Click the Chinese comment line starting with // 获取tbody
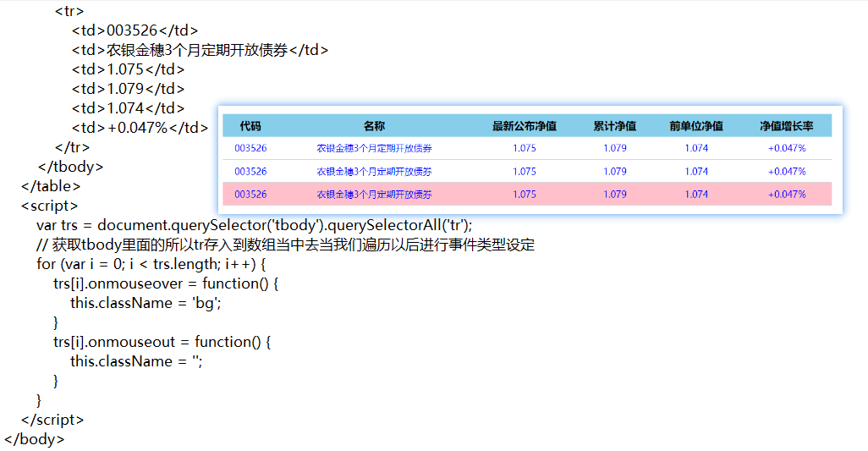868x451 pixels. click(x=286, y=245)
